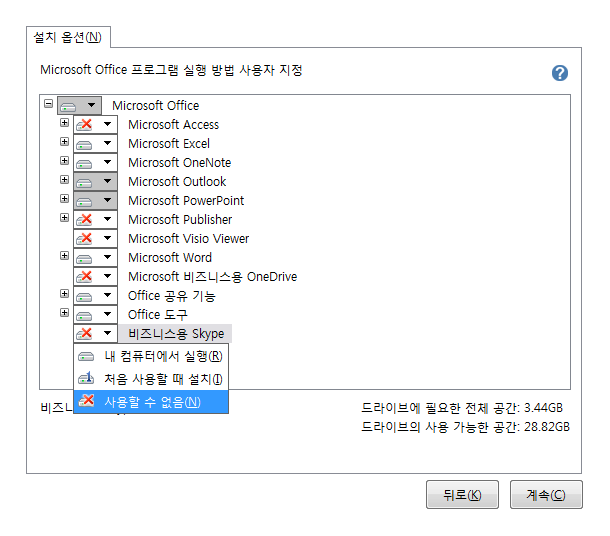Open install option dropdown for 비즈니스용 OneDrive
Viewport: 610px width, 536px height.
[x=95, y=277]
